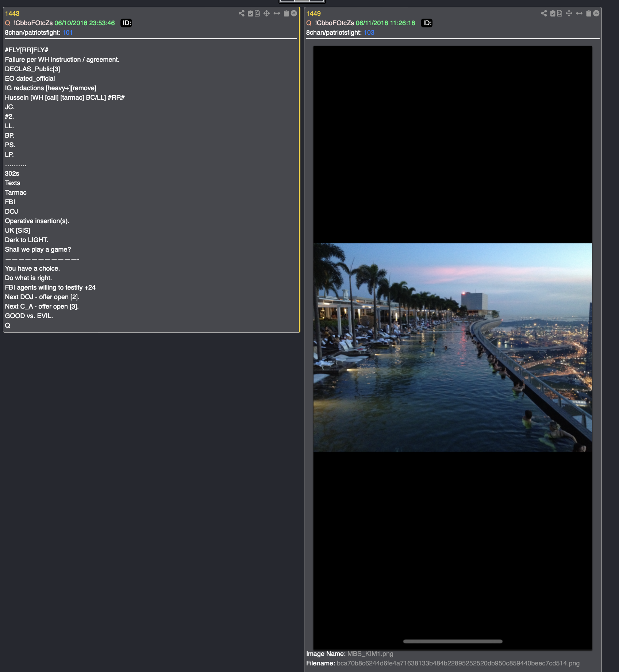This screenshot has width=619, height=672.
Task: Click the line 'Next C_A - offer open [3].'
Action: (x=42, y=306)
